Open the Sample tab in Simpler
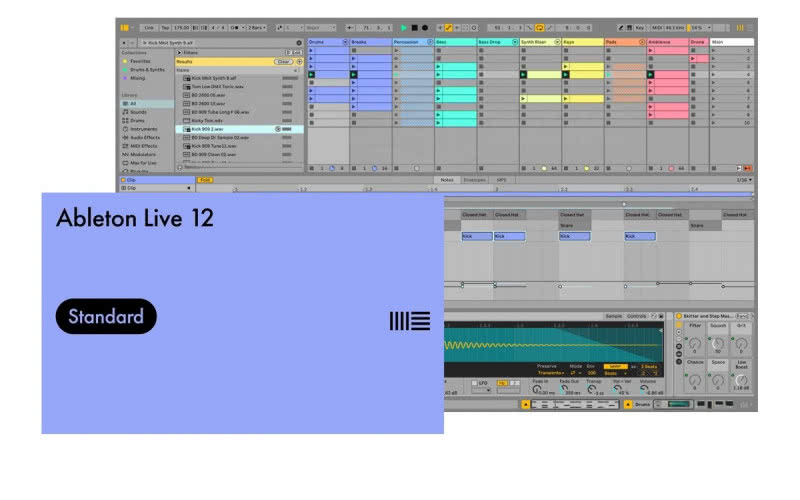 pos(614,316)
